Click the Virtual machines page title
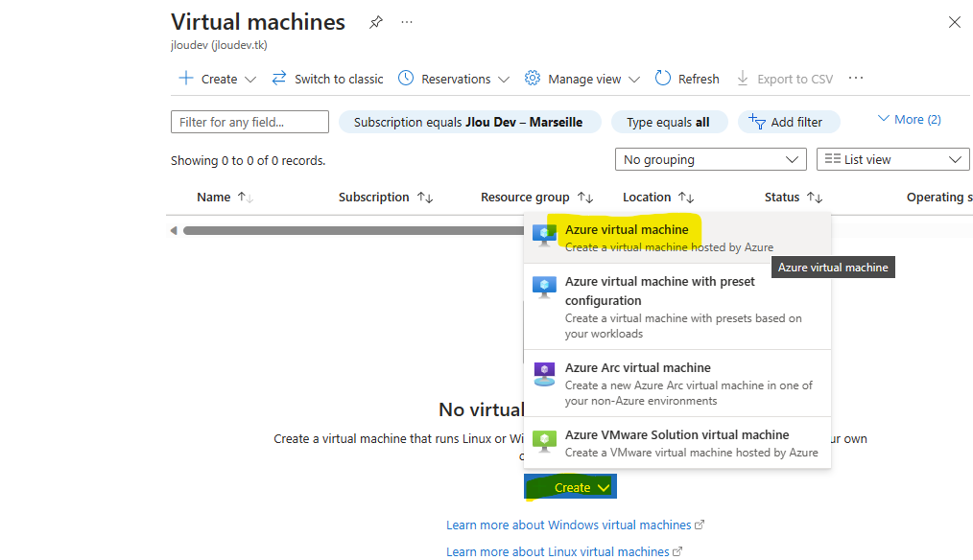Viewport: 973px width, 560px height. tap(258, 22)
